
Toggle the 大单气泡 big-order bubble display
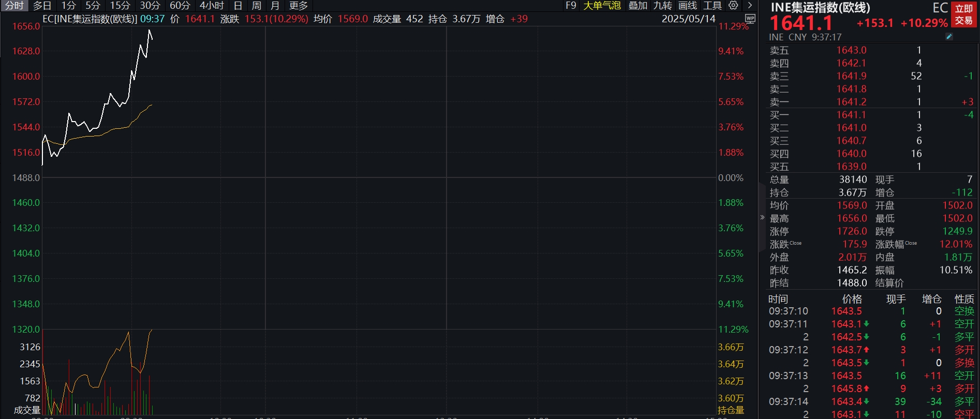[x=602, y=6]
